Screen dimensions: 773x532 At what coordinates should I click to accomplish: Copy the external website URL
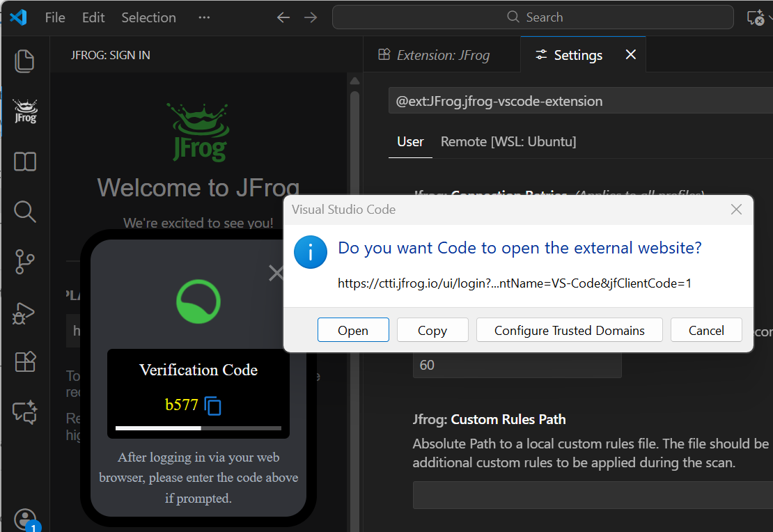click(432, 330)
